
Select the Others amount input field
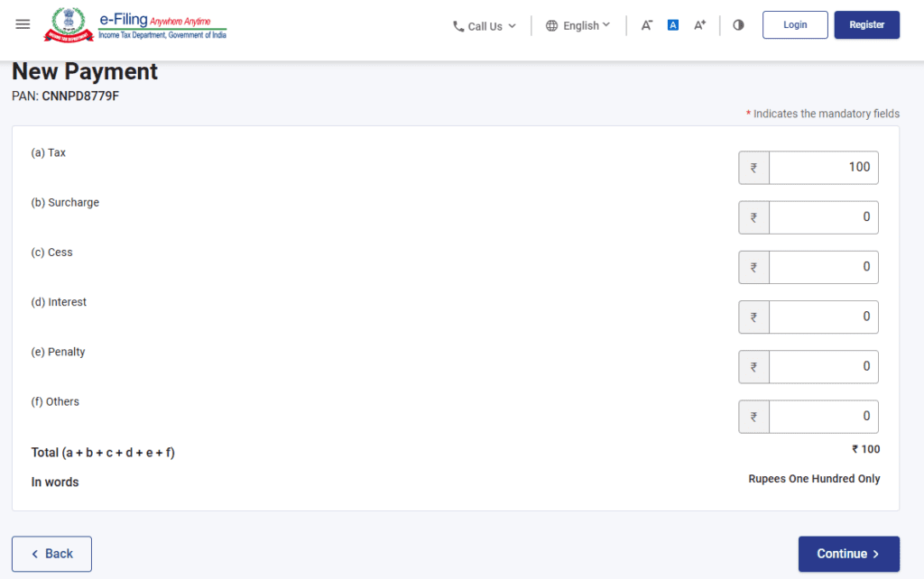[823, 417]
